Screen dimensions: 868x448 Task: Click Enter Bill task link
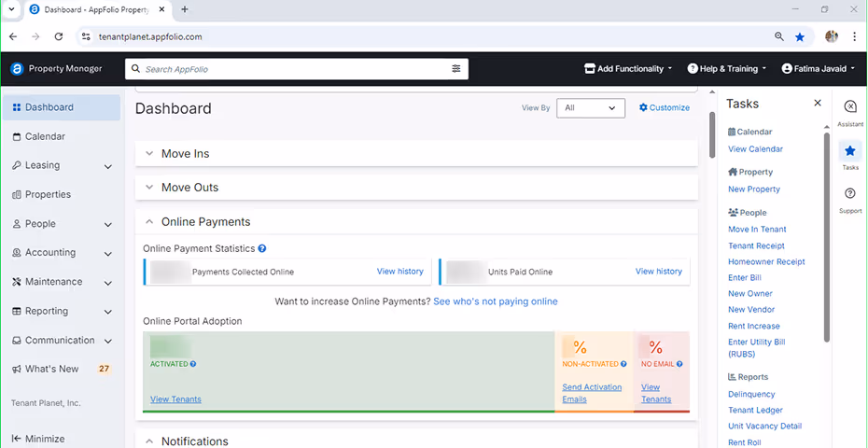tap(745, 277)
